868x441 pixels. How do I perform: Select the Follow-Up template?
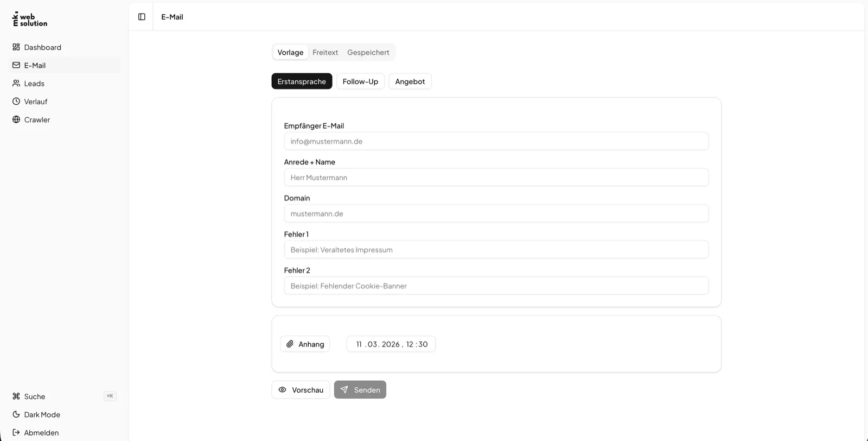point(360,81)
